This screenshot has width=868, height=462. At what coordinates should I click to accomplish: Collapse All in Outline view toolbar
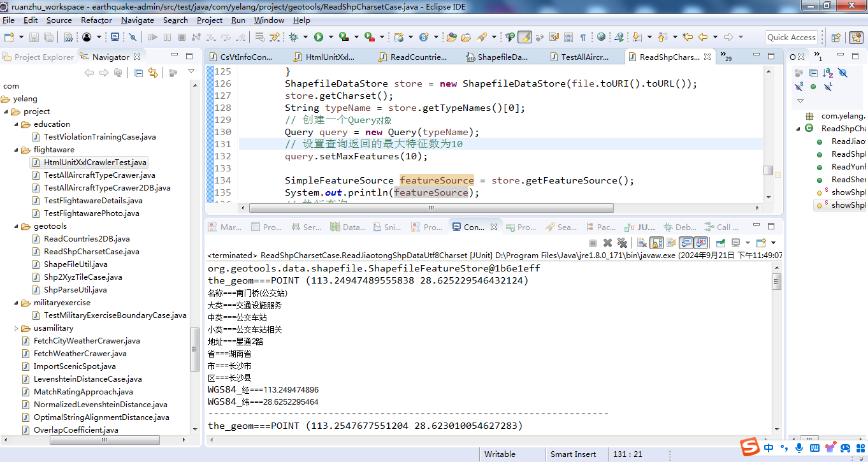813,73
